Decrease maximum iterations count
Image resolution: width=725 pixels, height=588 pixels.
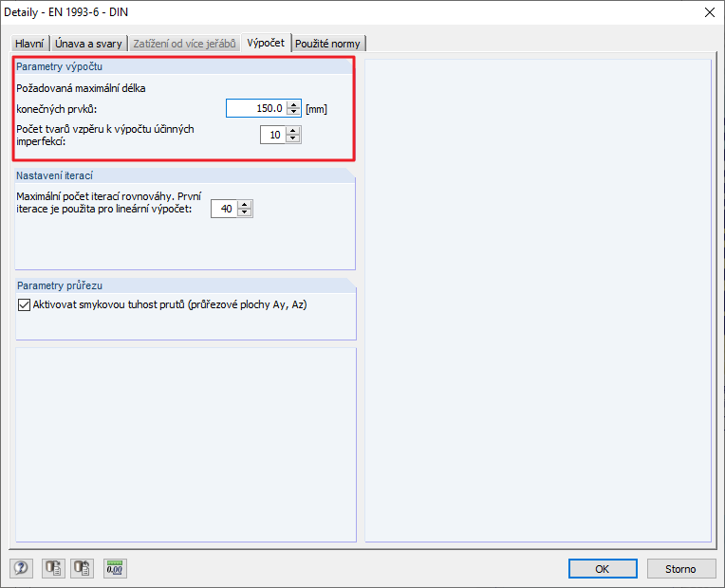[245, 212]
